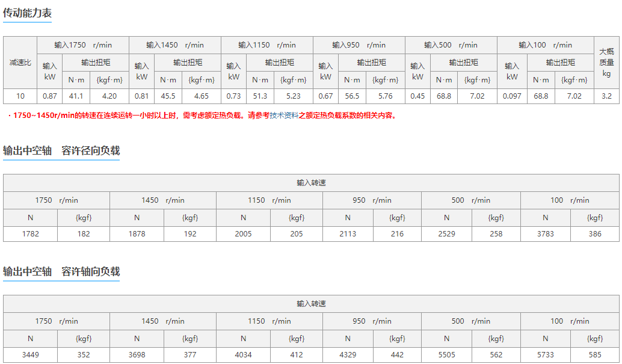Click the 容许轴向负载 section heading
The height and width of the screenshot is (364, 622).
pos(90,271)
